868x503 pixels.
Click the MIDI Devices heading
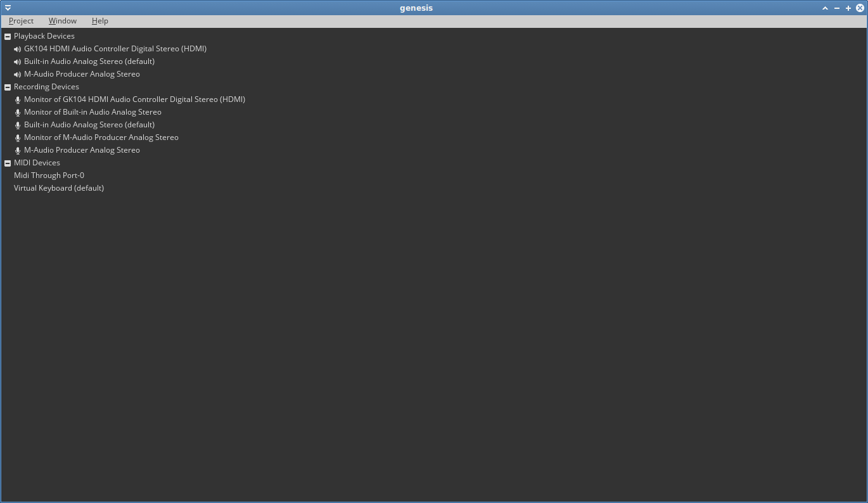click(x=37, y=163)
